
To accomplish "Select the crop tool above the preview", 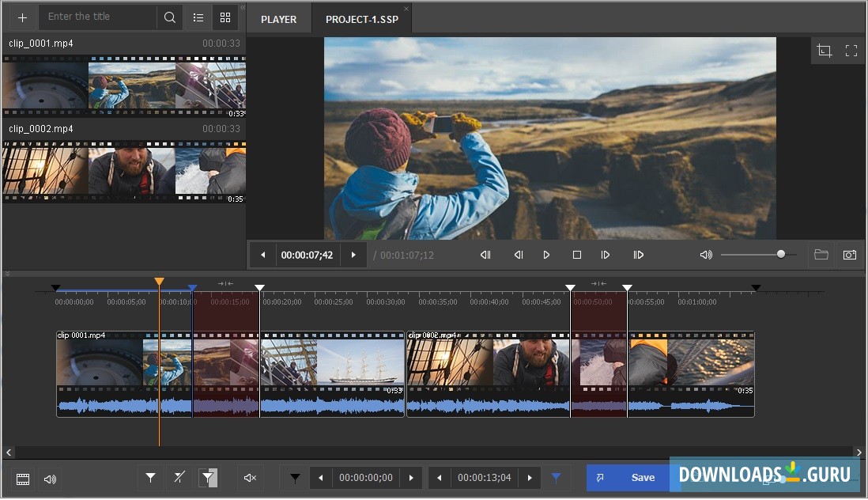I will click(825, 50).
